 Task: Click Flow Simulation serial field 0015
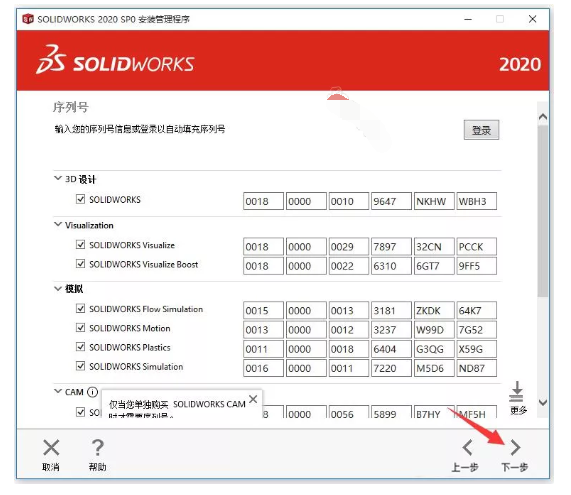click(263, 310)
